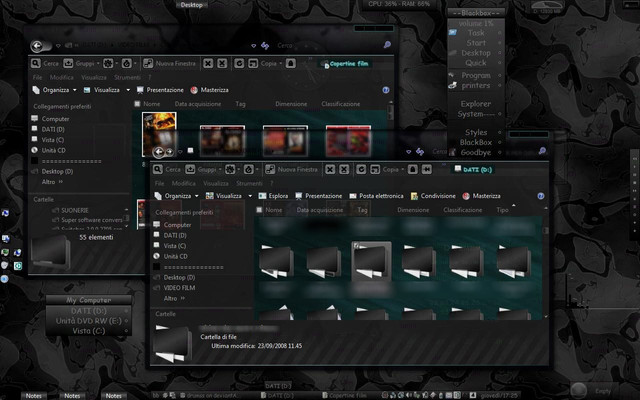Screen dimensions: 640x400
Task: Open the Gruppi dropdown arrow in the Copertine film toolbar
Action: [x=98, y=63]
